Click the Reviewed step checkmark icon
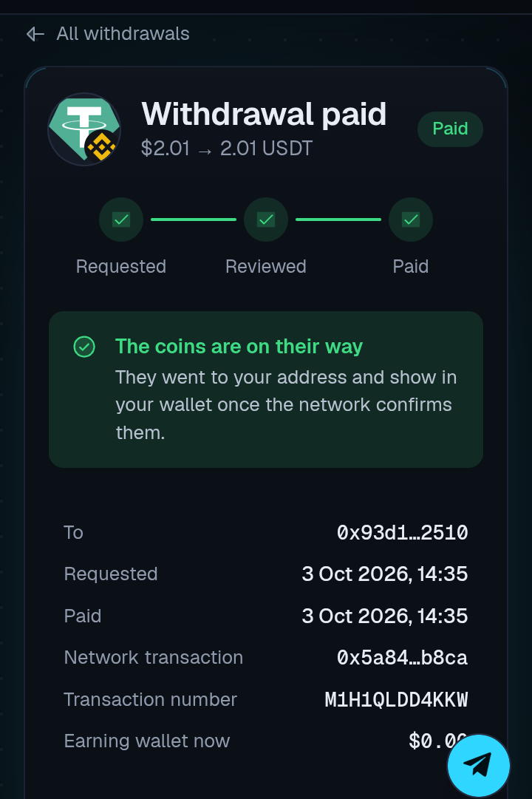The image size is (532, 799). 266,220
